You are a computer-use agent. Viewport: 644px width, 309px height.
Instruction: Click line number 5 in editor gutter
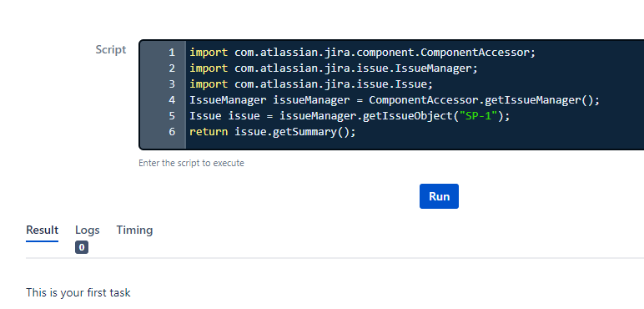[172, 116]
